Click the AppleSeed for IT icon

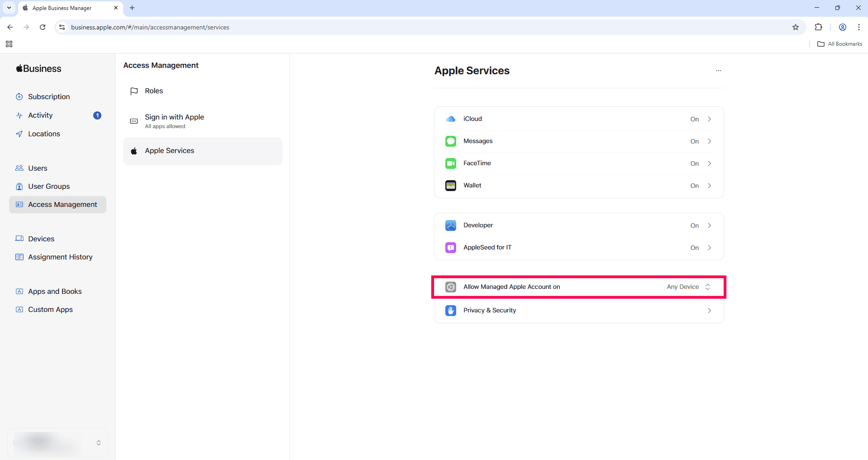(451, 248)
